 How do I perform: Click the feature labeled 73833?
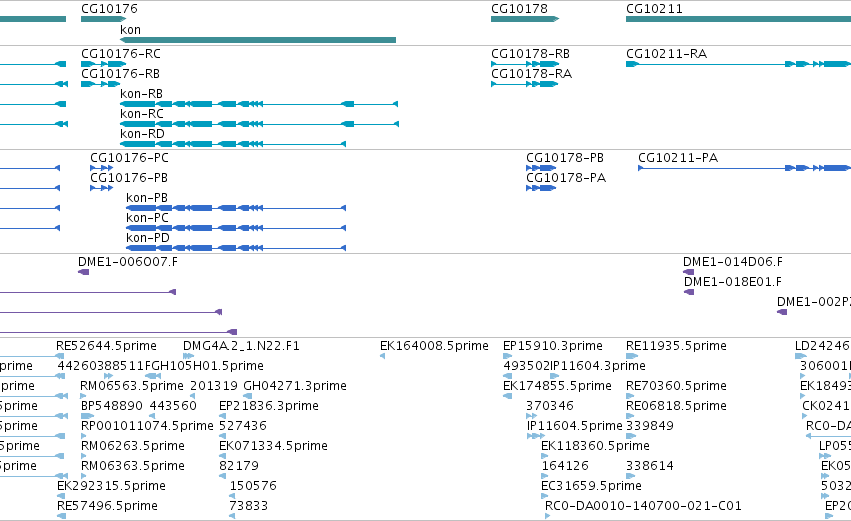[x=249, y=506]
